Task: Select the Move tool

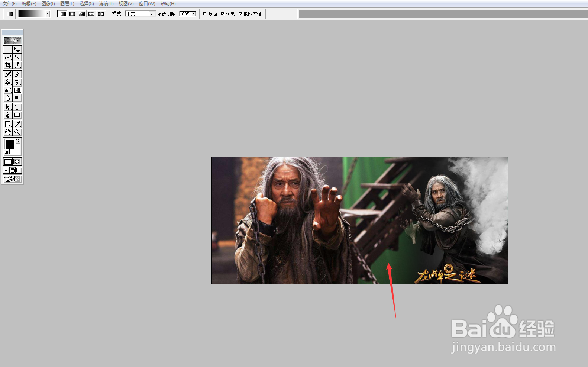Action: [x=17, y=49]
